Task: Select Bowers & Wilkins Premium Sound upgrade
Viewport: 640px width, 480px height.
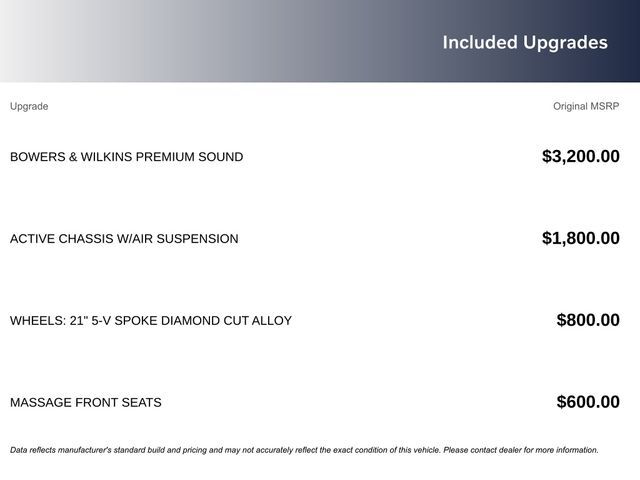Action: tap(126, 157)
